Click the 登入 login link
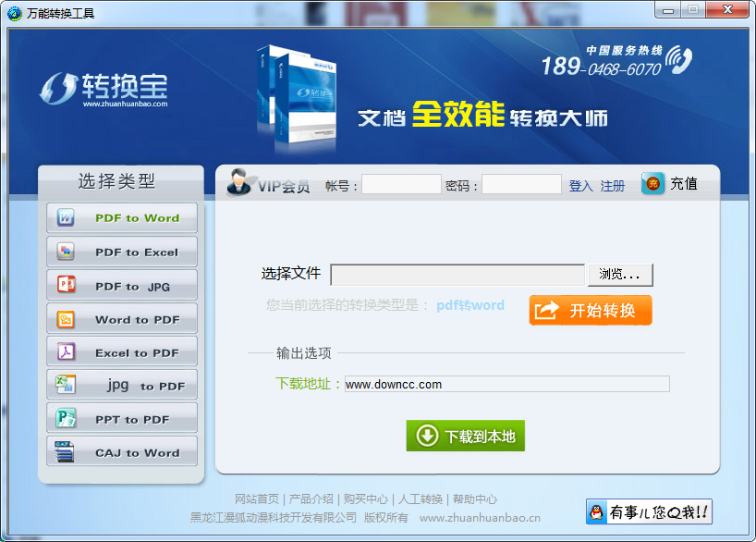The height and width of the screenshot is (542, 756). (x=579, y=185)
